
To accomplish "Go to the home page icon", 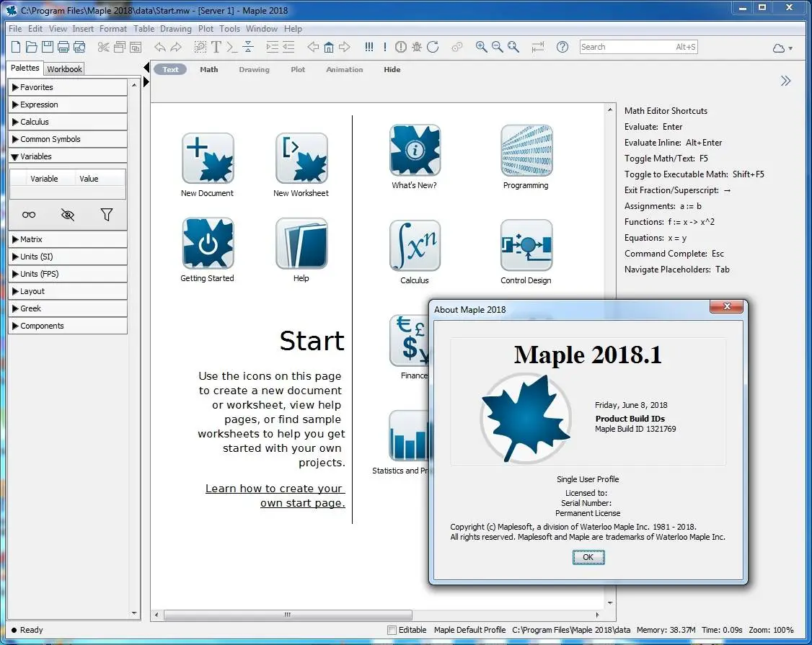I will (x=329, y=47).
